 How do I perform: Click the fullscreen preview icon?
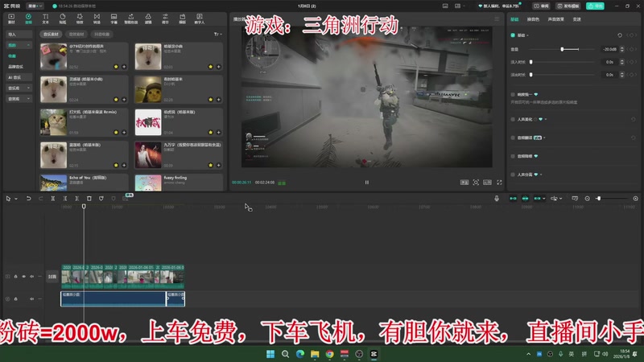tap(499, 183)
